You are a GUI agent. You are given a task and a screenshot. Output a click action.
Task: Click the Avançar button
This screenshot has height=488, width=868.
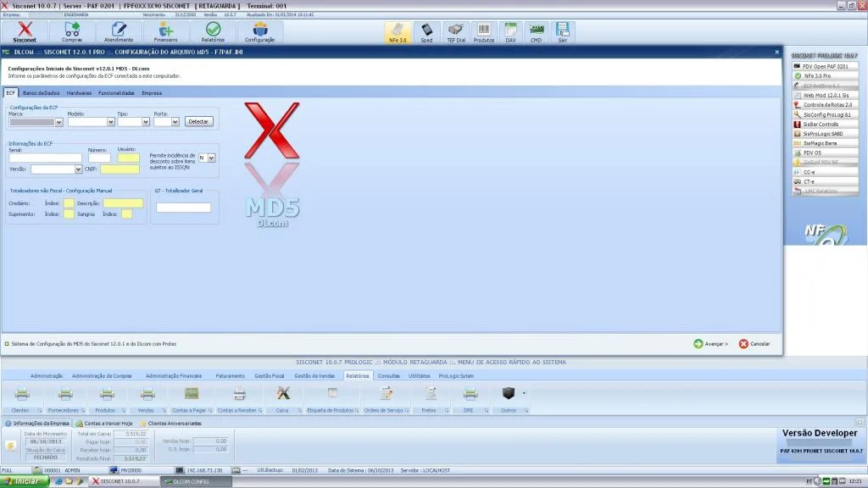coord(711,344)
